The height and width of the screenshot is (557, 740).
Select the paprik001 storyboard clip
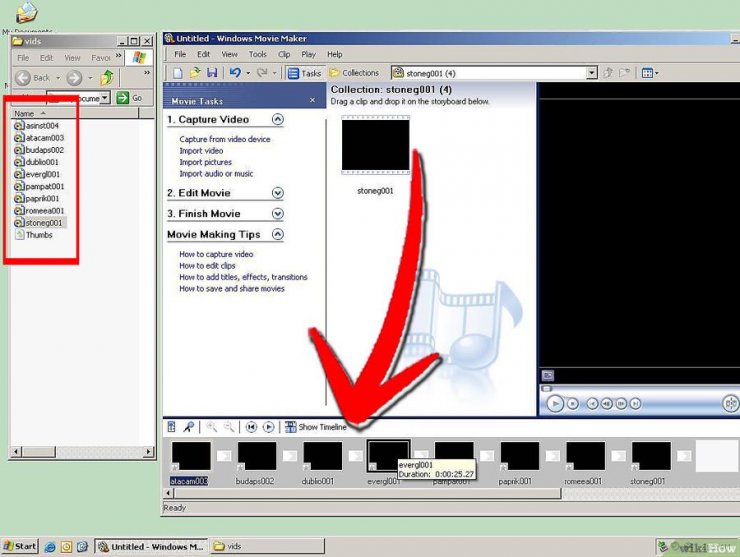pyautogui.click(x=520, y=456)
